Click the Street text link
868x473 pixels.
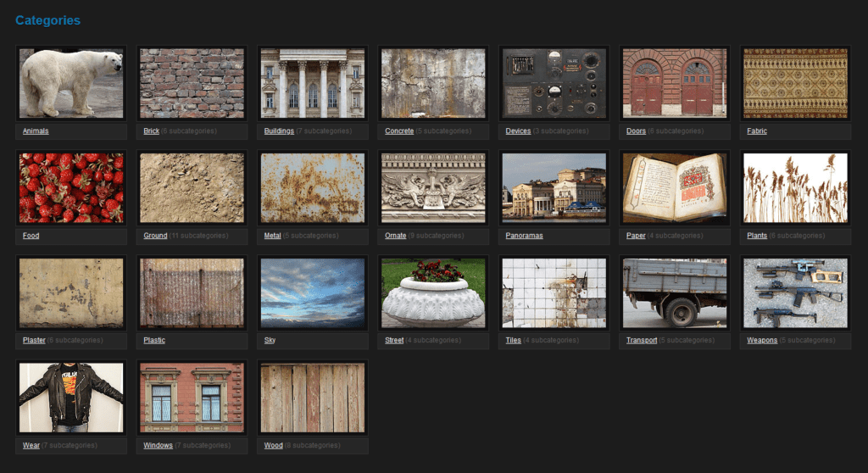(394, 341)
